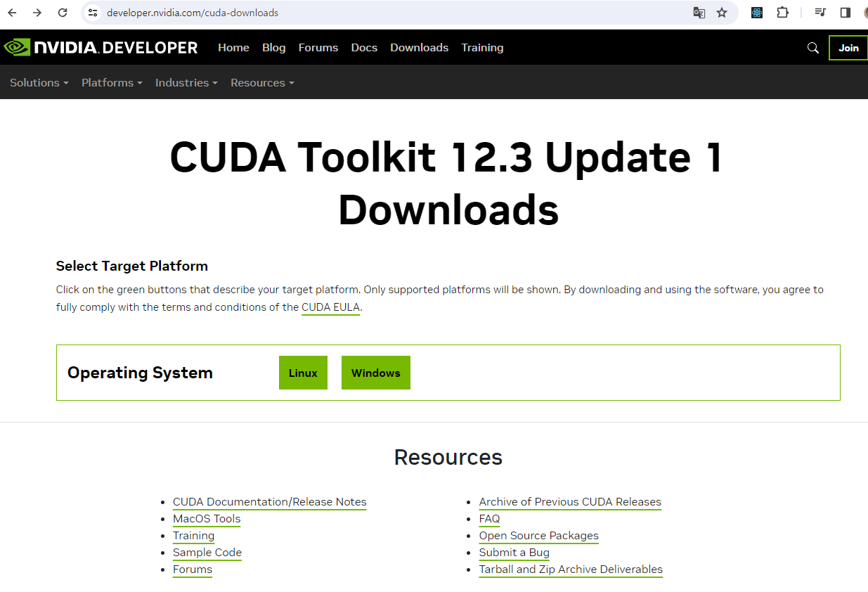Click the Resources section heading

pyautogui.click(x=448, y=457)
